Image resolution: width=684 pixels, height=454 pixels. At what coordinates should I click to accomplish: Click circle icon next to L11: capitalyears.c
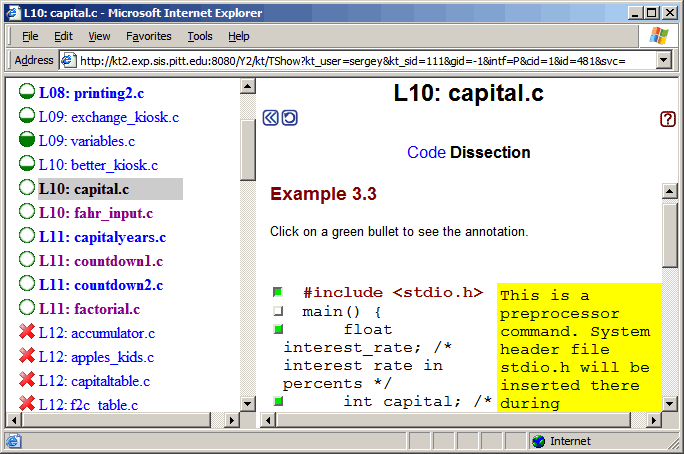click(27, 236)
